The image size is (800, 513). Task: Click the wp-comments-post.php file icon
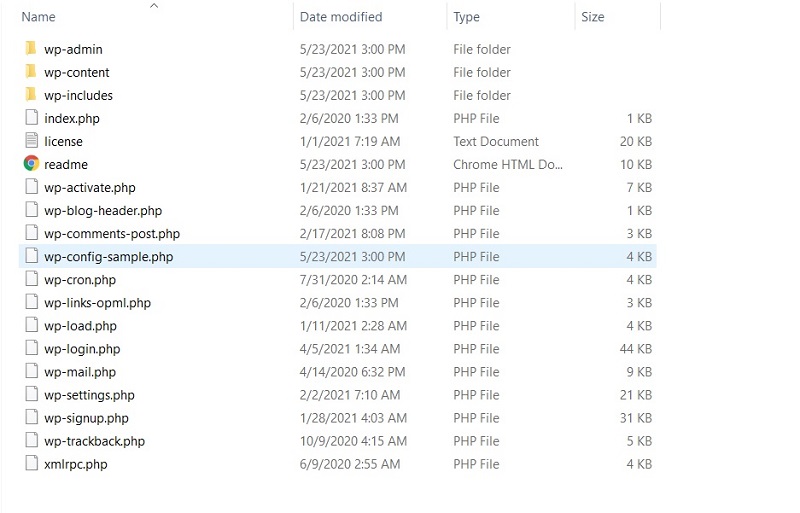coord(32,233)
